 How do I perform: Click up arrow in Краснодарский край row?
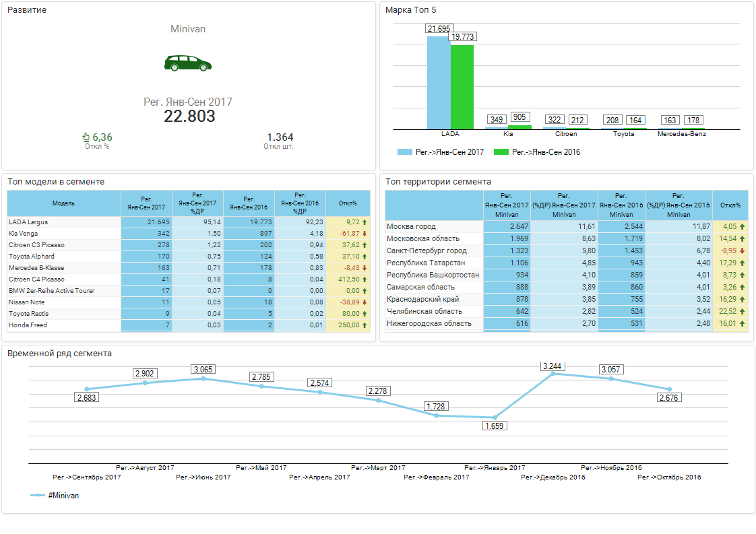[742, 299]
